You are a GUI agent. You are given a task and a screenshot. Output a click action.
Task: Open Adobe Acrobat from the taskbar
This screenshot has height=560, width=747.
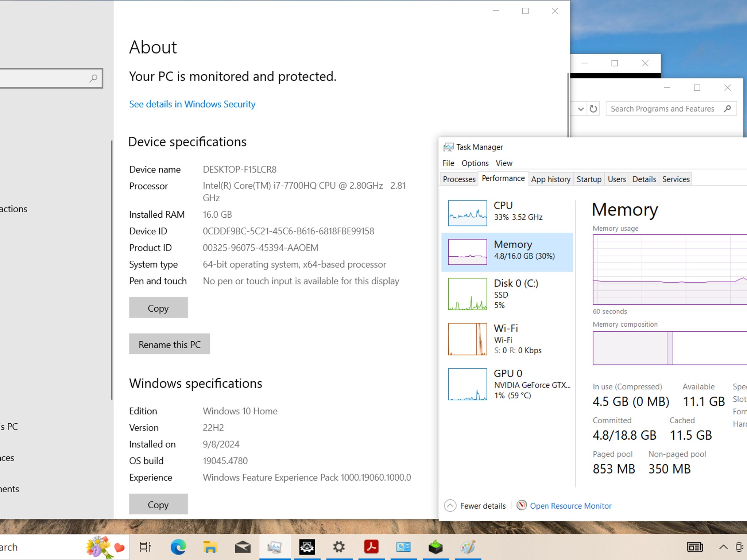click(371, 547)
